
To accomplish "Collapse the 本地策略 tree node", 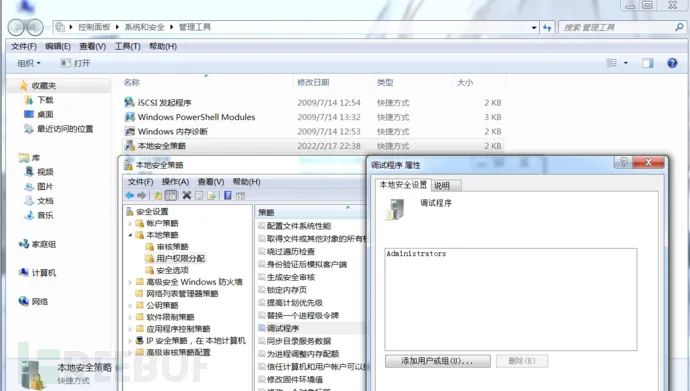I will pos(130,235).
